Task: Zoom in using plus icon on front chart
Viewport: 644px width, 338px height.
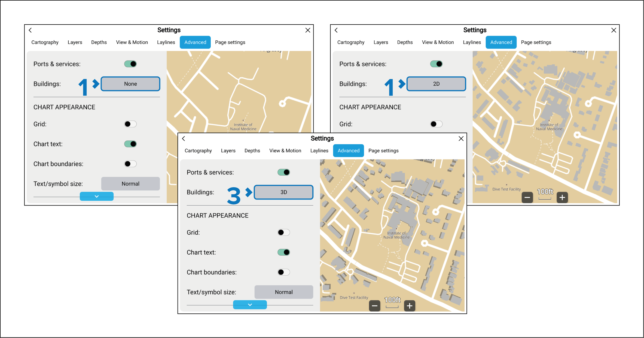Action: click(x=409, y=306)
